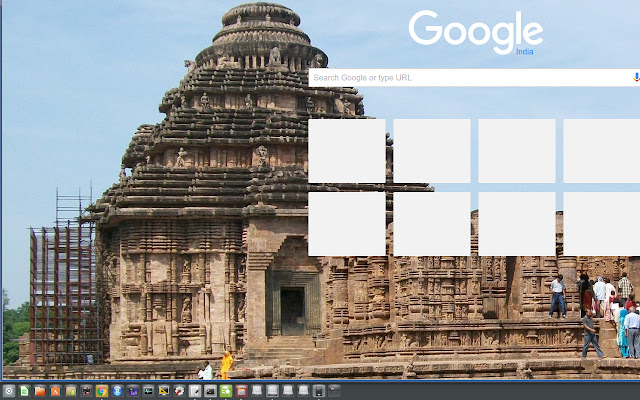Open the mobile phone device icon
This screenshot has height=400, width=640.
319,391
